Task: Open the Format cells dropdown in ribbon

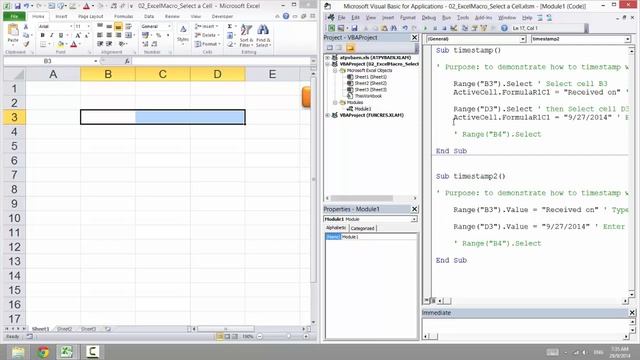Action: [x=207, y=44]
